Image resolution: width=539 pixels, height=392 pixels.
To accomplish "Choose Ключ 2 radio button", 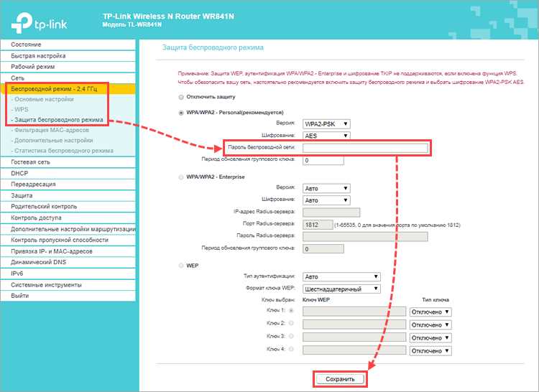I will (x=291, y=323).
